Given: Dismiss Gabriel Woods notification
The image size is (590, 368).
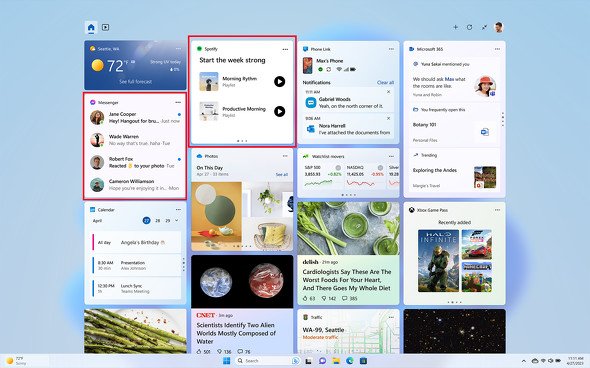Looking at the screenshot, I should click(389, 92).
